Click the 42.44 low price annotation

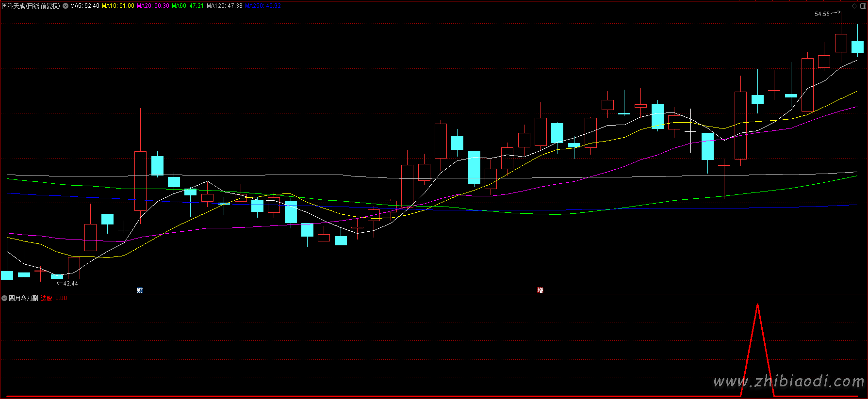pos(70,283)
